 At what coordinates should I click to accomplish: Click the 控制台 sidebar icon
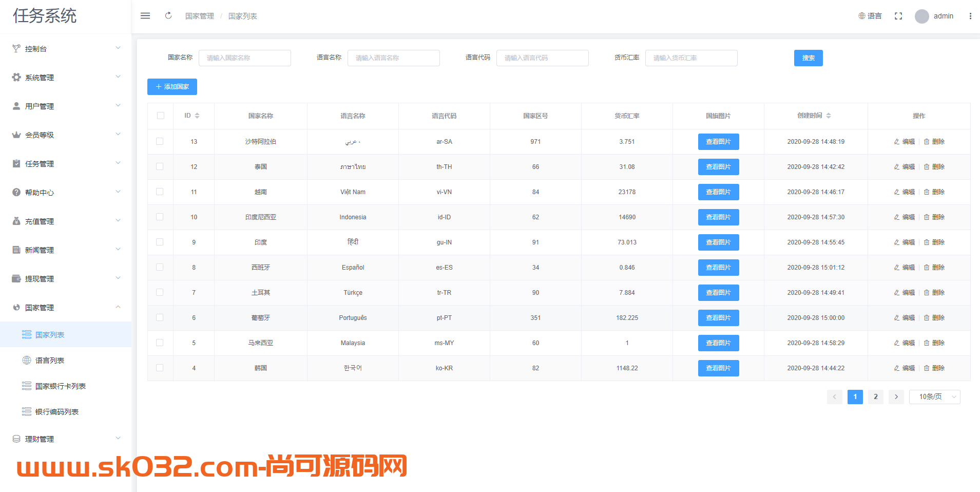[x=16, y=48]
